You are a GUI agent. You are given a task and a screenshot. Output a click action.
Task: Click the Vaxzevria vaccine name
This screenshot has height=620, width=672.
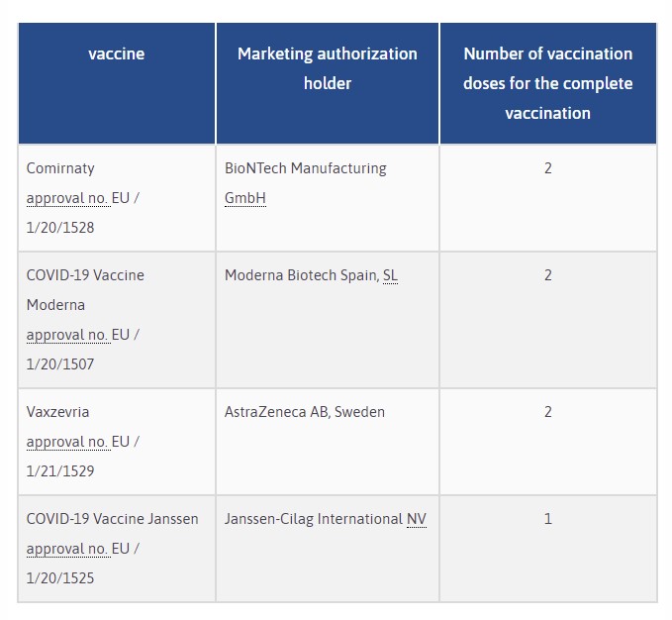pyautogui.click(x=57, y=412)
